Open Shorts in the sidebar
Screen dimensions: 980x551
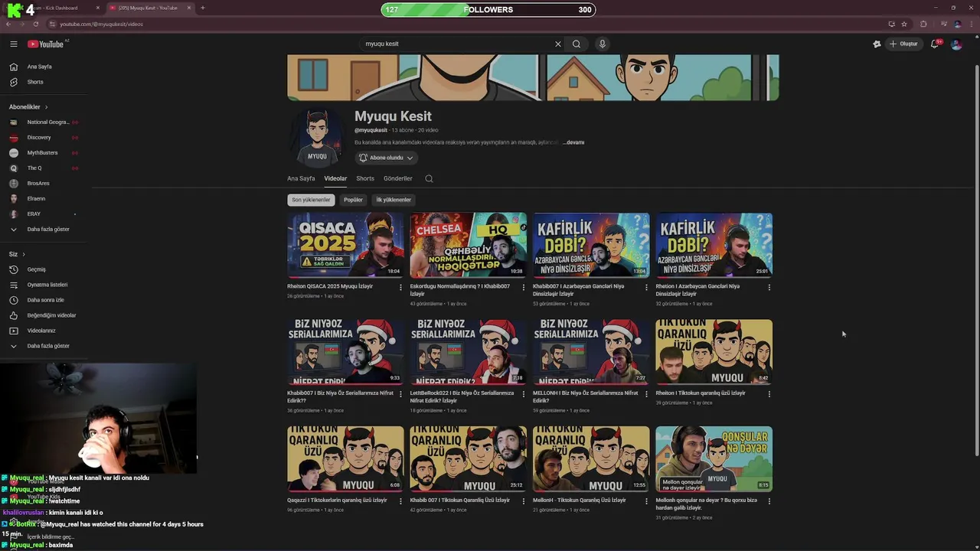click(35, 82)
